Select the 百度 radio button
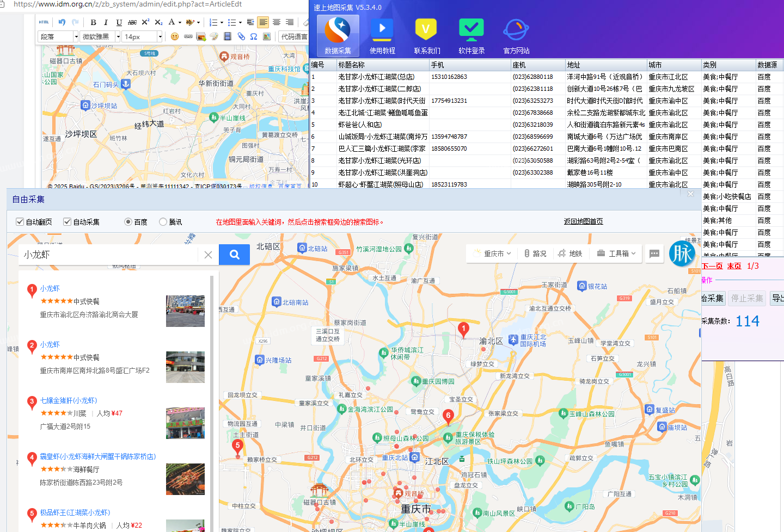 128,222
